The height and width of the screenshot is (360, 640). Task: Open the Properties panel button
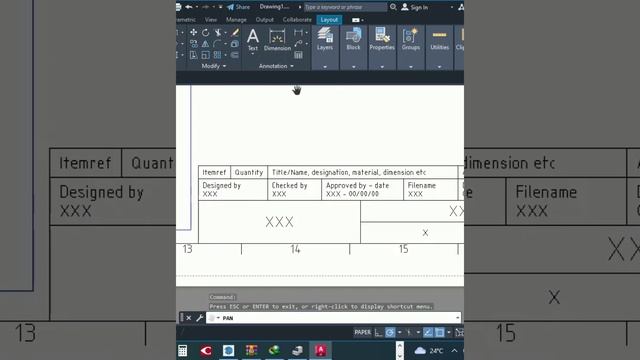[x=382, y=39]
